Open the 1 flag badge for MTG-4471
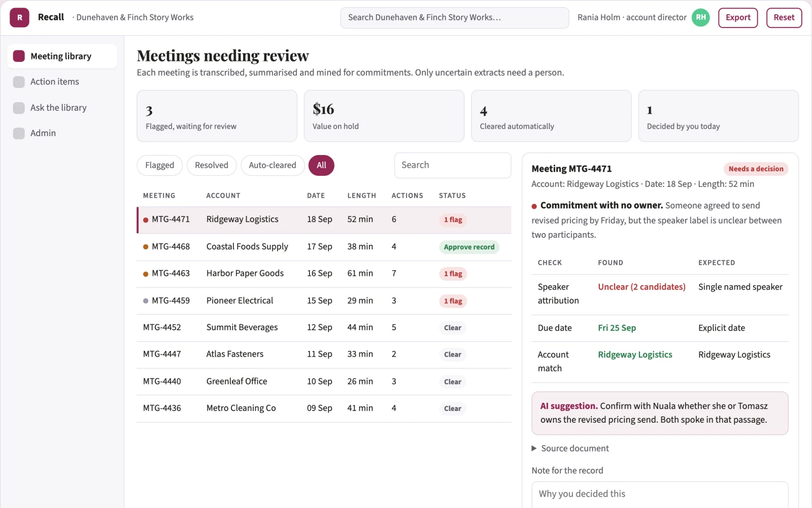Screen dimensions: 812x508 [x=453, y=219]
